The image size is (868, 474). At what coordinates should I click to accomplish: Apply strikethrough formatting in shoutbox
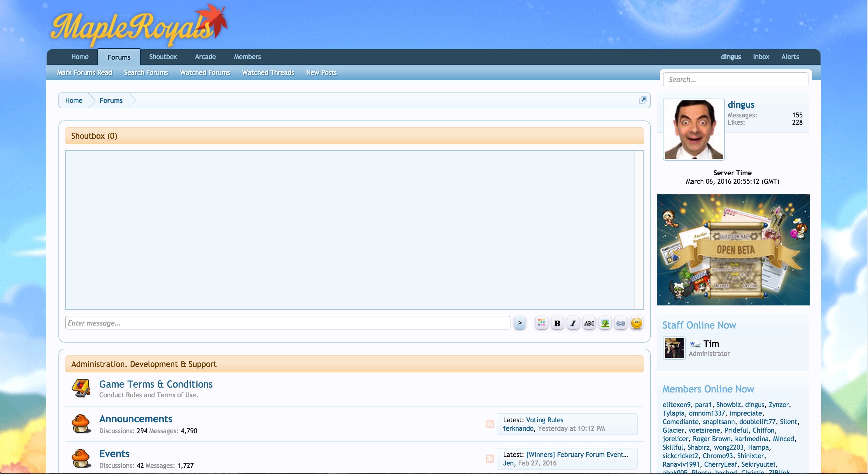pos(589,323)
